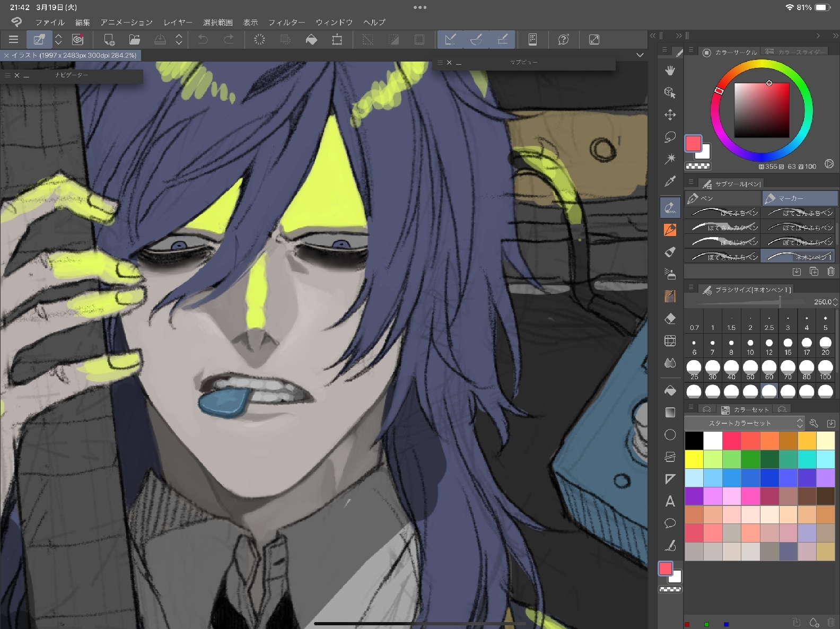
Task: Select the Balloon speech bubble tool
Action: (x=670, y=523)
